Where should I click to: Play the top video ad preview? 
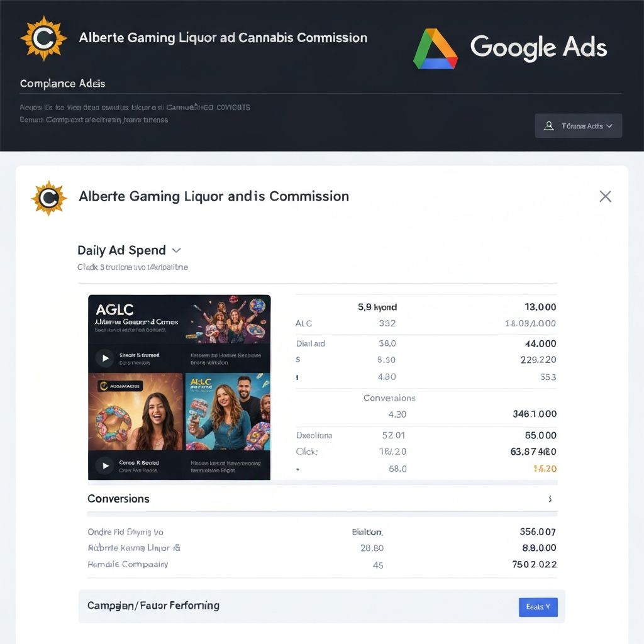click(x=105, y=358)
